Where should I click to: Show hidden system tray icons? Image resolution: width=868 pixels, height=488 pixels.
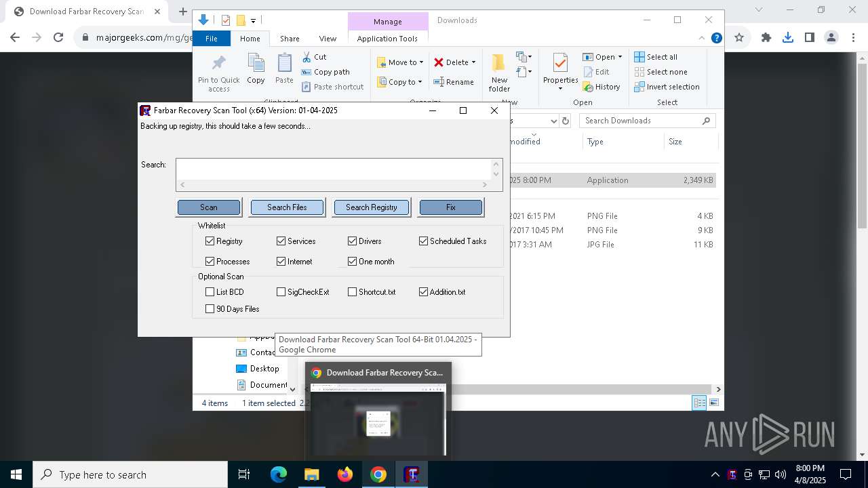(715, 474)
